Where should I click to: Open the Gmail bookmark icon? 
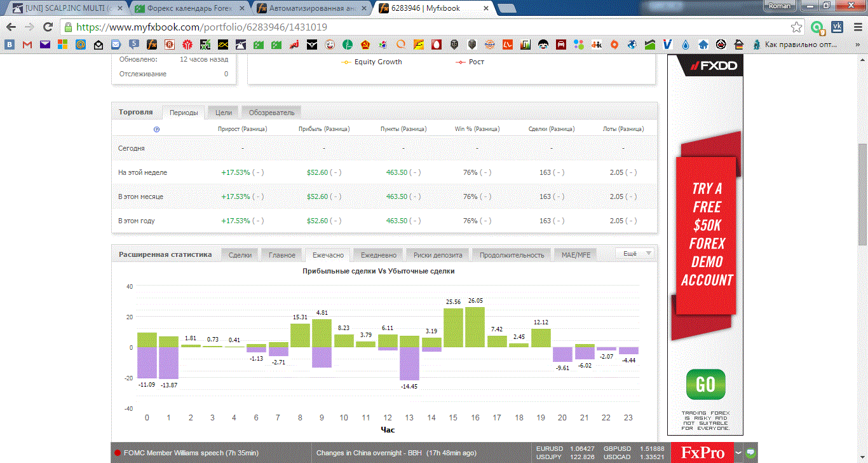(27, 45)
